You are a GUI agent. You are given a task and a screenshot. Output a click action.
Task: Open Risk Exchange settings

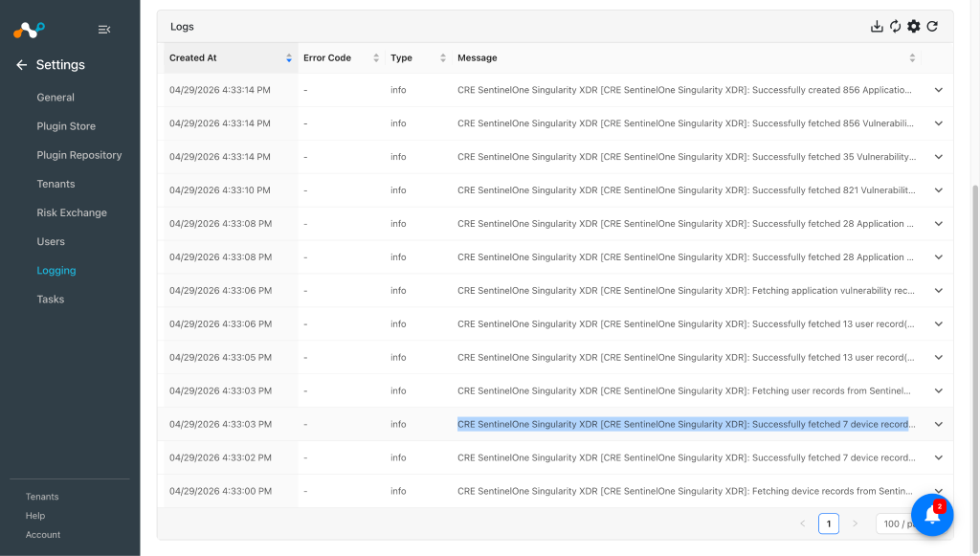coord(72,213)
